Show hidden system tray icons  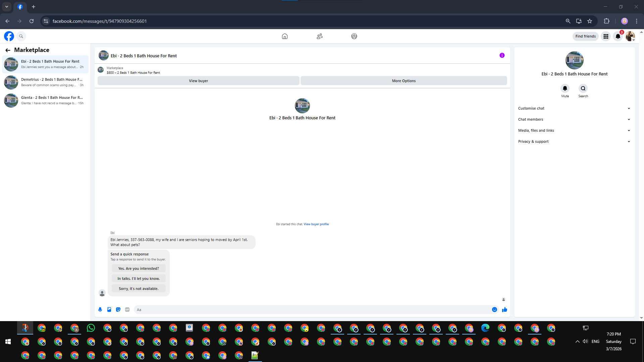(x=577, y=342)
